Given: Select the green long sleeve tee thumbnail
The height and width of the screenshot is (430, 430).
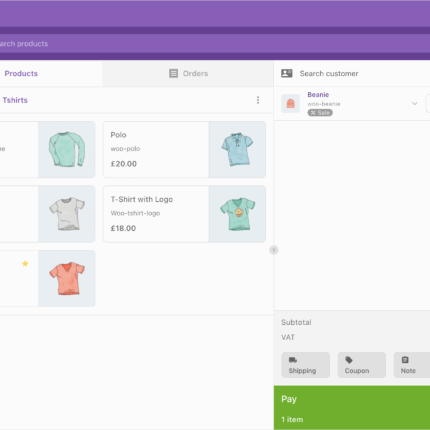Looking at the screenshot, I should [x=67, y=149].
